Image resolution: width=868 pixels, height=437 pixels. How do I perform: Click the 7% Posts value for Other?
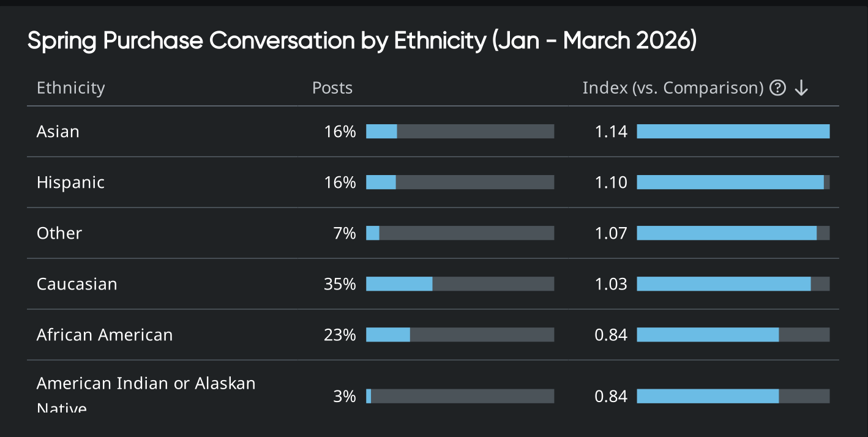(x=344, y=233)
